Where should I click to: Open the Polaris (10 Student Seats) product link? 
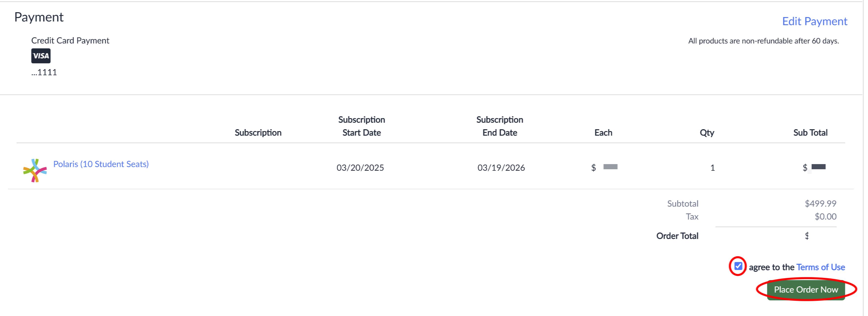(x=101, y=164)
